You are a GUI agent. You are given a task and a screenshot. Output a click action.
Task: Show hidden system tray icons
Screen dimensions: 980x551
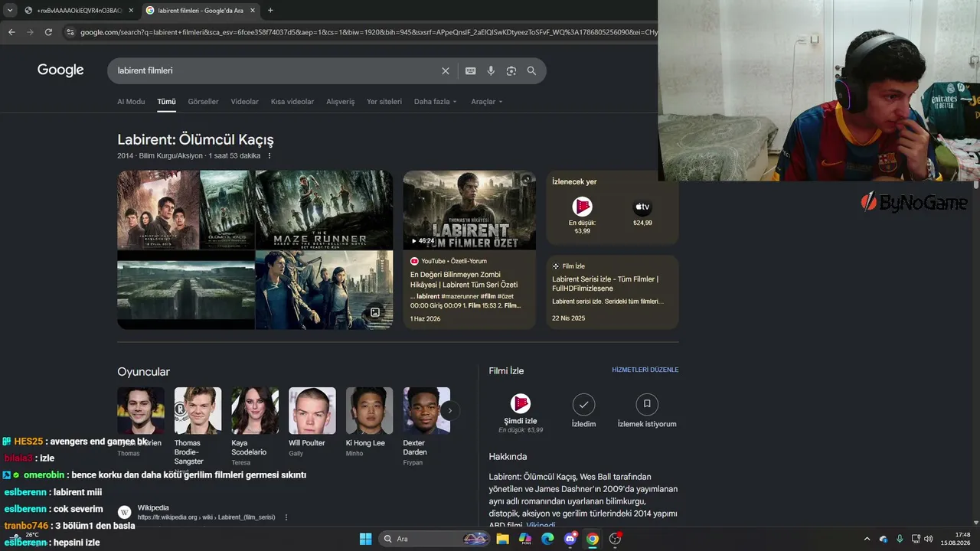[867, 539]
